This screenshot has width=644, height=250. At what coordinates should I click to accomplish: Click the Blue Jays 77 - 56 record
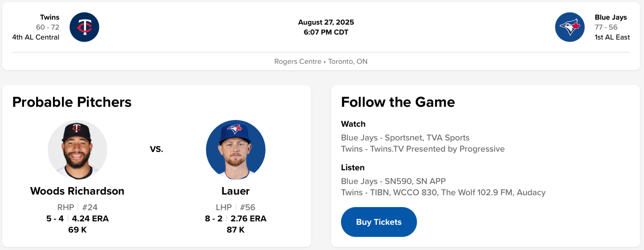coord(606,27)
